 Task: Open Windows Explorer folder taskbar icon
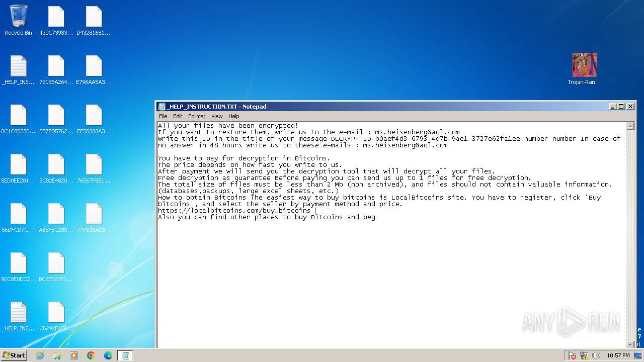tap(57, 355)
